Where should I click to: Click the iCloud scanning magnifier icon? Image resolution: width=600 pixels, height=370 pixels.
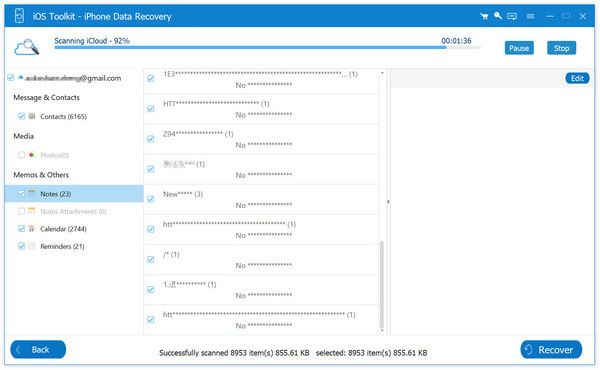coord(27,47)
